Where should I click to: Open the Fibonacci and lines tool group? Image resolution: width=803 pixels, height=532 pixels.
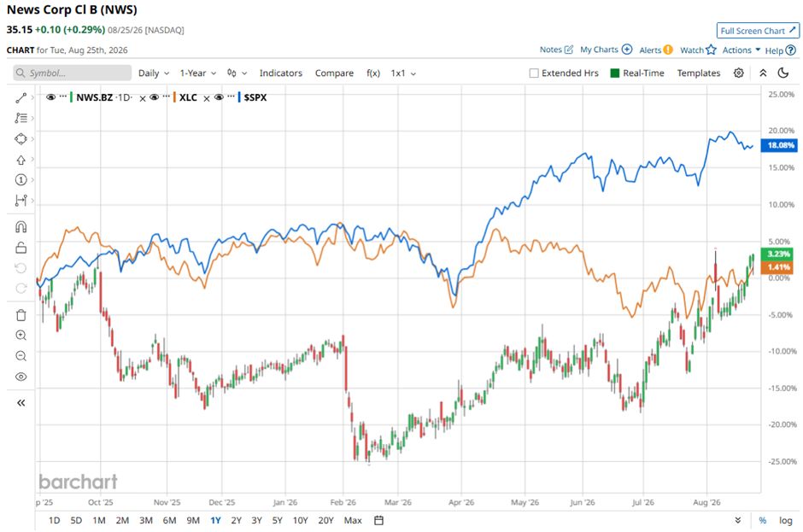point(21,119)
